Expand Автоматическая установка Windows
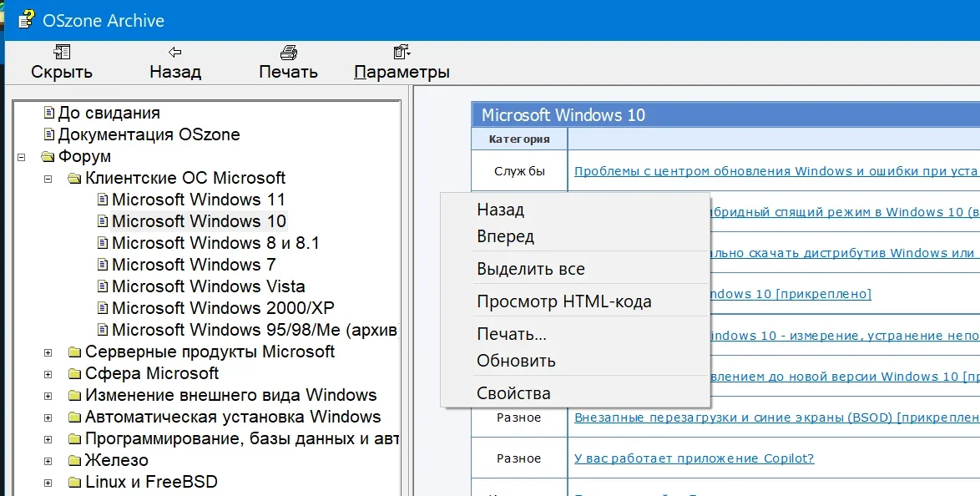980x496 pixels. (x=47, y=417)
